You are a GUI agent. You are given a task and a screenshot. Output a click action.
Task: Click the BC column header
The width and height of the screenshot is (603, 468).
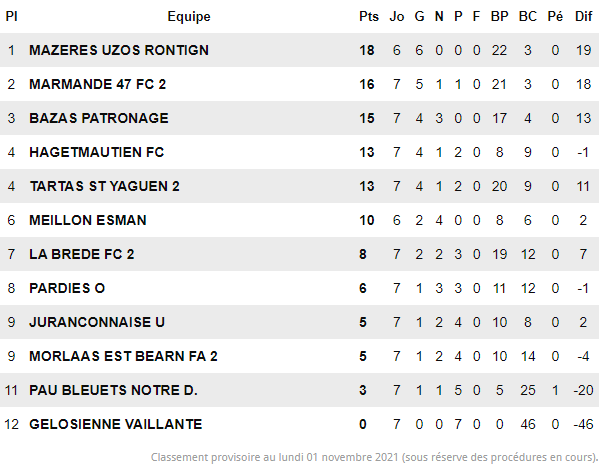(x=528, y=17)
